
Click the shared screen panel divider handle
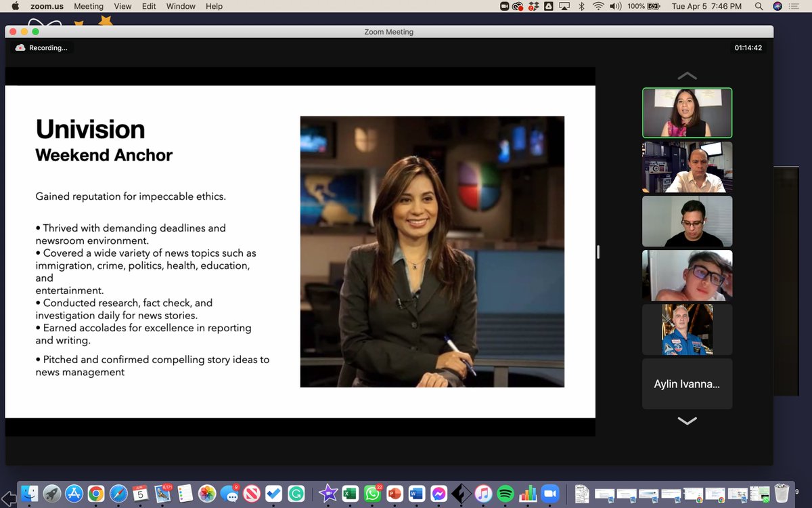(x=598, y=252)
